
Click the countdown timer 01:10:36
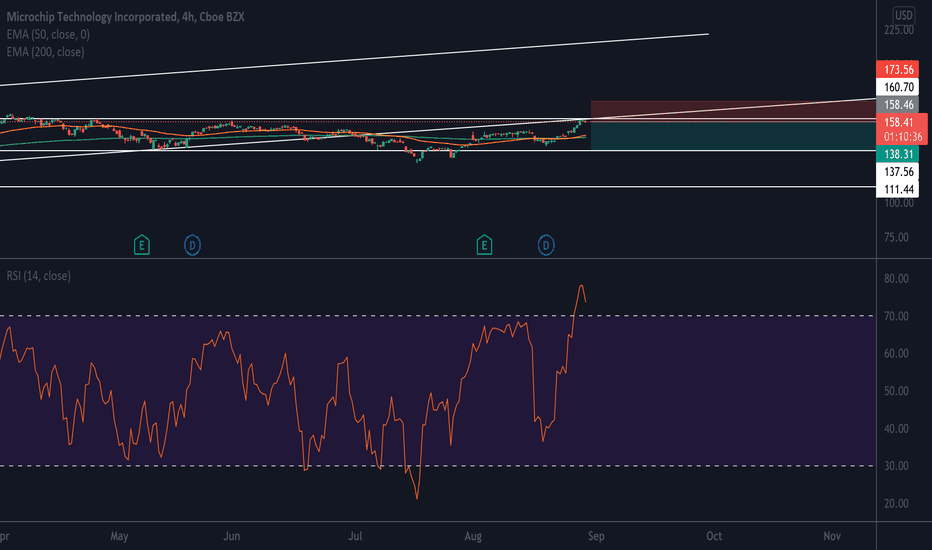tap(903, 137)
